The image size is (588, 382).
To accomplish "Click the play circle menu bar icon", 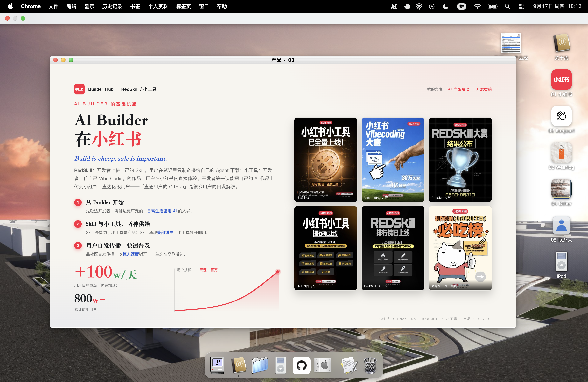I will point(432,6).
